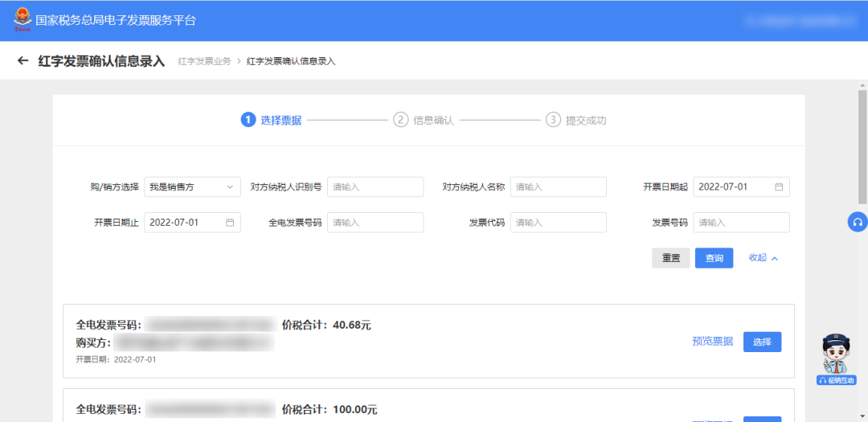Viewport: 868px width, 422px height.
Task: Open the headset support floating icon
Action: (858, 222)
